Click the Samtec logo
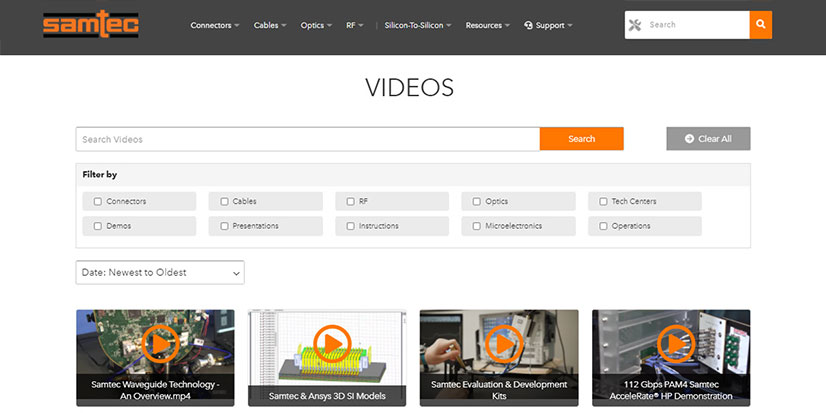Viewport: 826px width, 413px height. [91, 24]
